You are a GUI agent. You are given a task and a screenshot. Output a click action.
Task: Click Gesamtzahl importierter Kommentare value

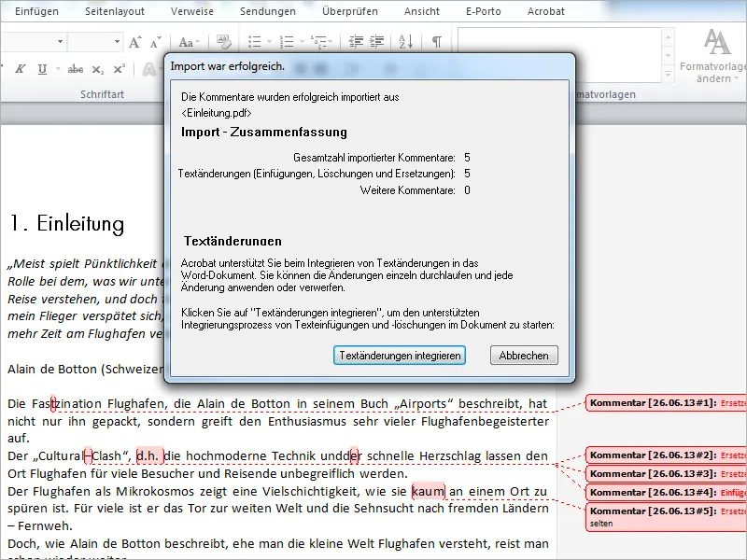467,158
